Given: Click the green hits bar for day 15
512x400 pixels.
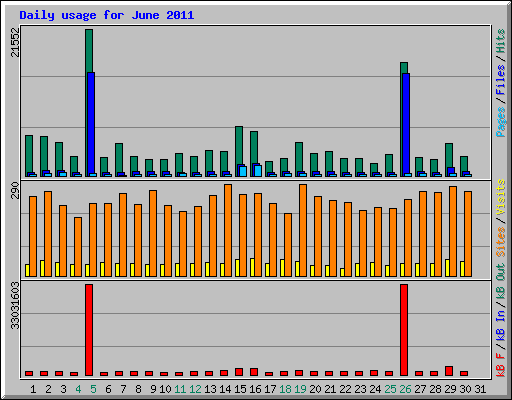Looking at the screenshot, I should (x=239, y=145).
